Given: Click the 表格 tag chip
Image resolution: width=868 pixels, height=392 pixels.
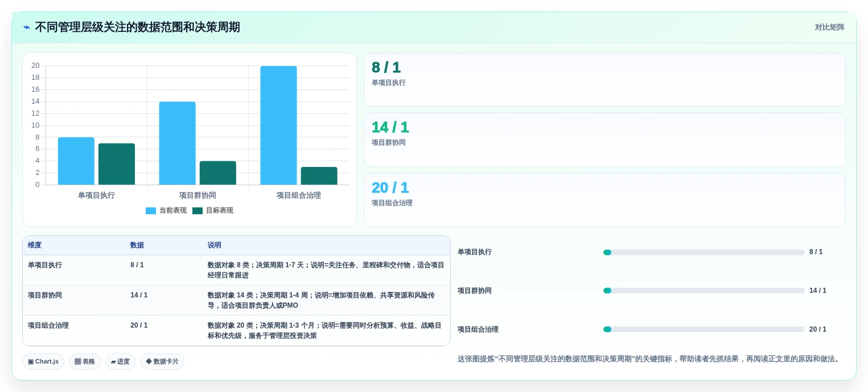Looking at the screenshot, I should [x=85, y=362].
